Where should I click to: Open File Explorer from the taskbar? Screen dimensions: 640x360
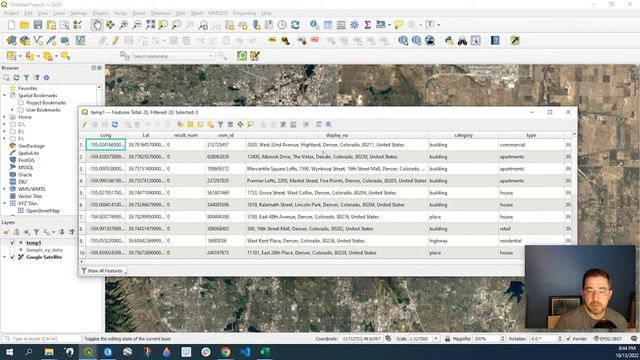tap(49, 352)
